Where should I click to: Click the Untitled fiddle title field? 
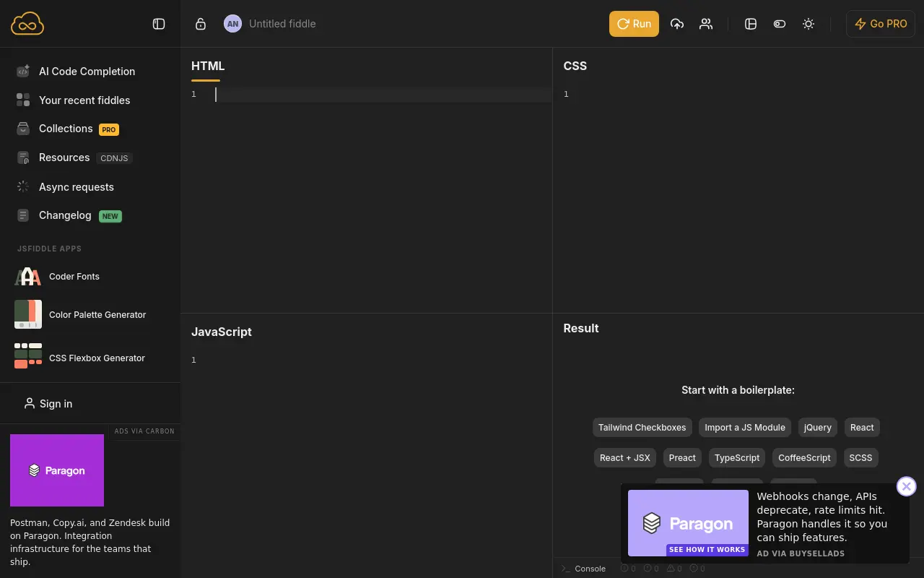(282, 24)
